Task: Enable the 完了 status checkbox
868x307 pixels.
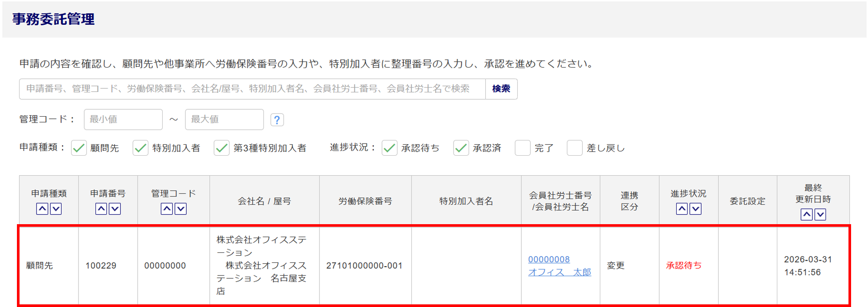Action: (x=523, y=148)
